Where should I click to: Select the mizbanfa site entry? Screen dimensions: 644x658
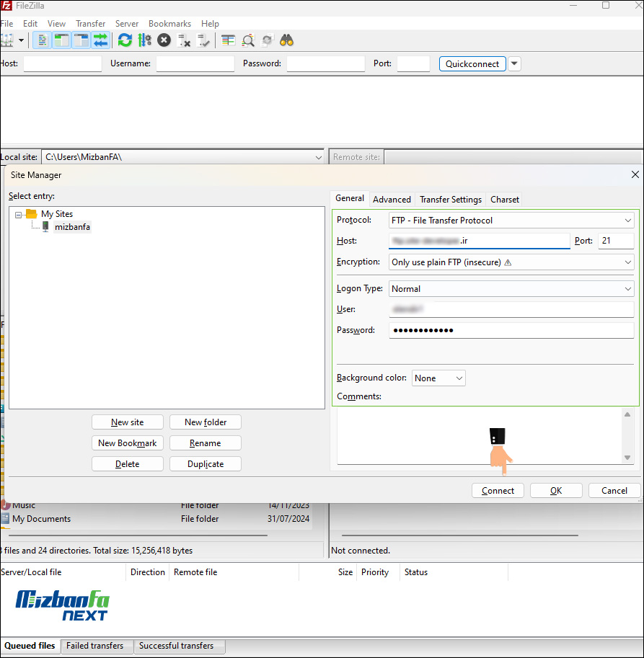[x=72, y=227]
